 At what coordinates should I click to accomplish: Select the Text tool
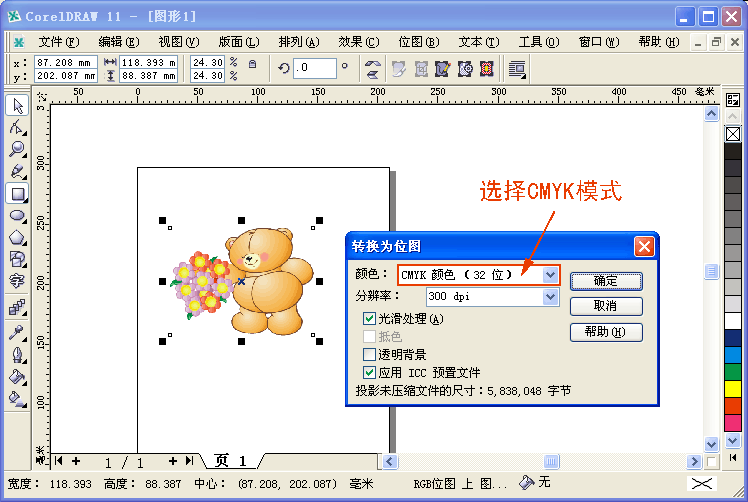17,282
